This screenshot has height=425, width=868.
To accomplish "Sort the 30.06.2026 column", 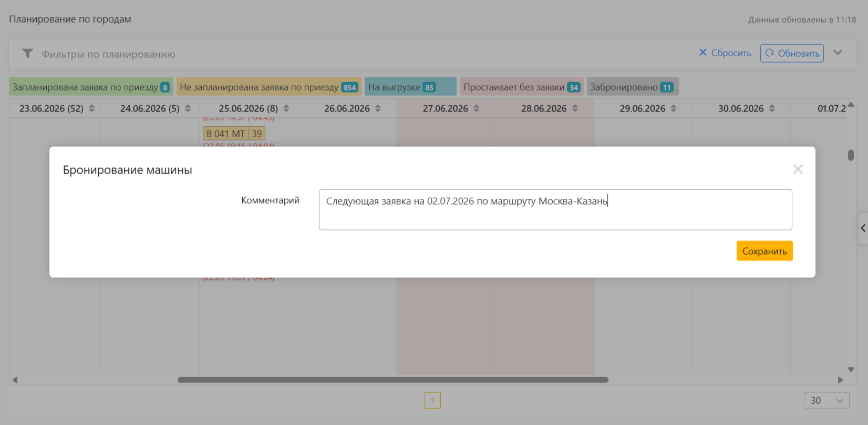I will point(772,108).
